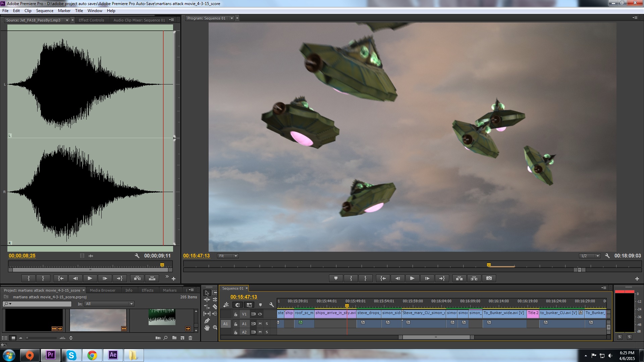The height and width of the screenshot is (362, 644).
Task: Click the Project panel search field
Action: click(x=37, y=304)
